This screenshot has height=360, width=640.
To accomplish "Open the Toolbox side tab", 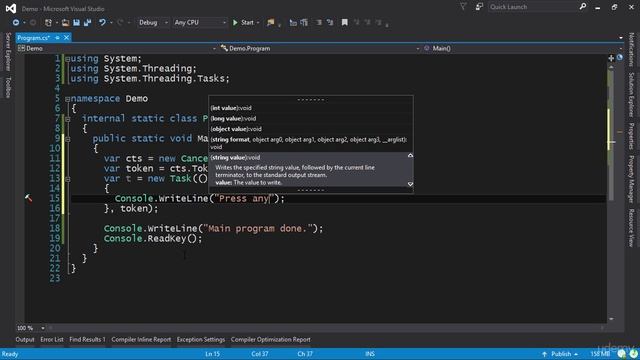I will coord(8,87).
